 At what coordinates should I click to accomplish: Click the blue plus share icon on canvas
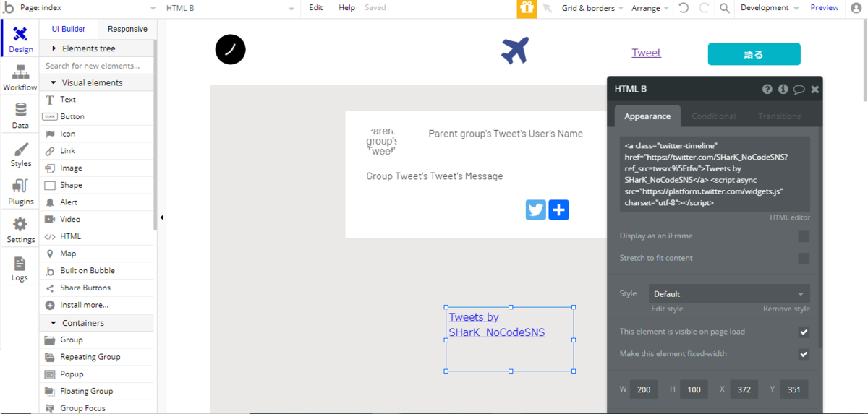point(558,210)
